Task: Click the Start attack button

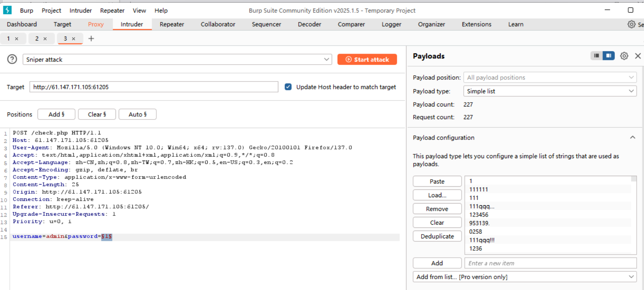Action: coord(367,59)
